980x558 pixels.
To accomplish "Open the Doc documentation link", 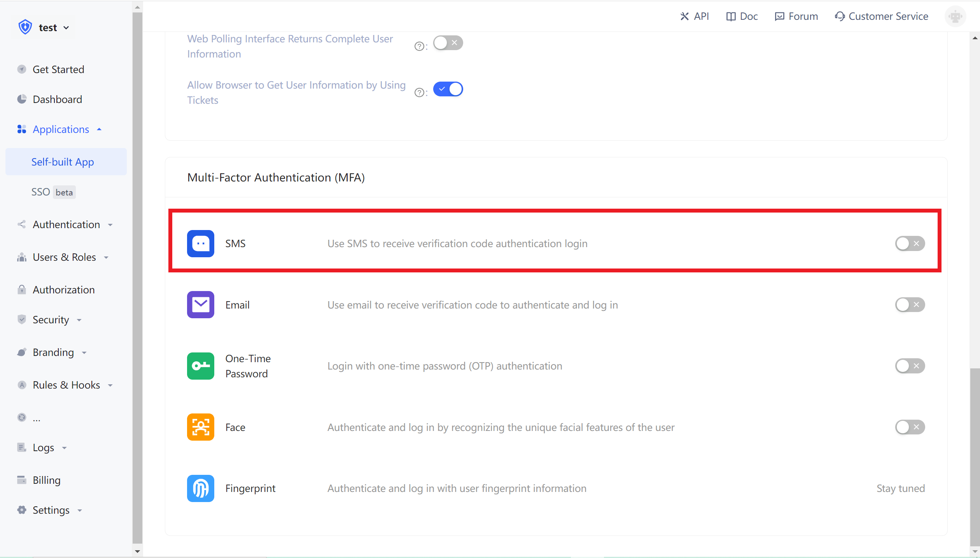I will click(741, 16).
